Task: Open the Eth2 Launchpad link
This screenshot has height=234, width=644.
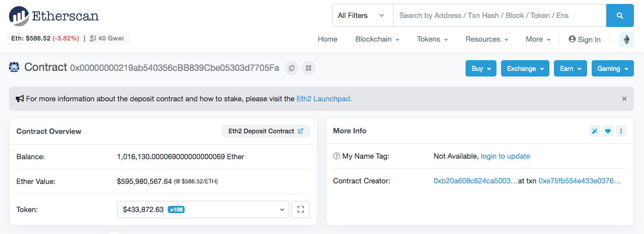Action: point(324,98)
